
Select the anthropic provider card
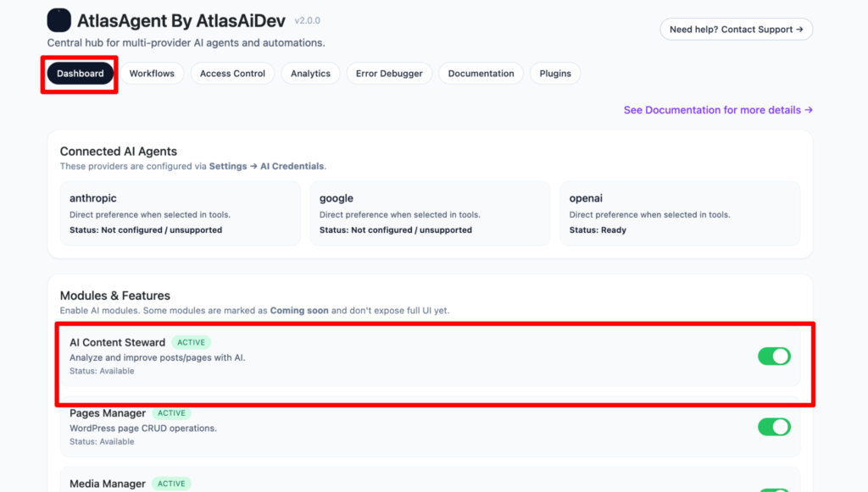(x=181, y=213)
